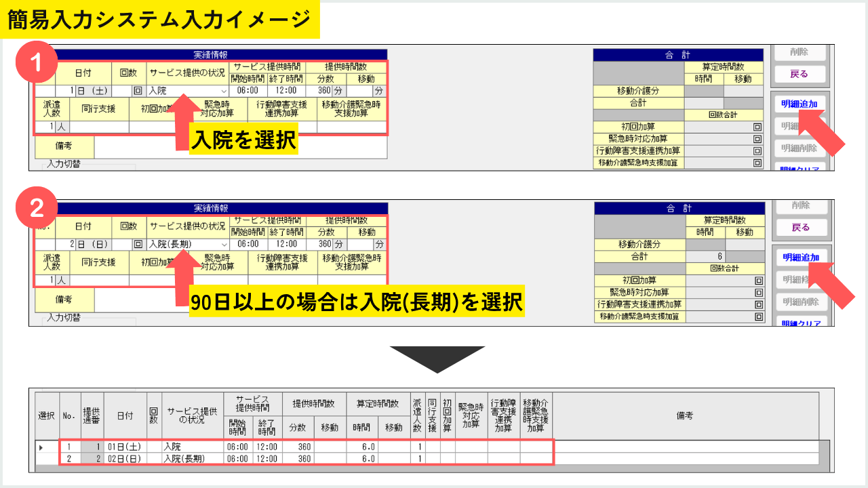
Task: Click the large black downward triangle arrow
Action: pyautogui.click(x=437, y=359)
